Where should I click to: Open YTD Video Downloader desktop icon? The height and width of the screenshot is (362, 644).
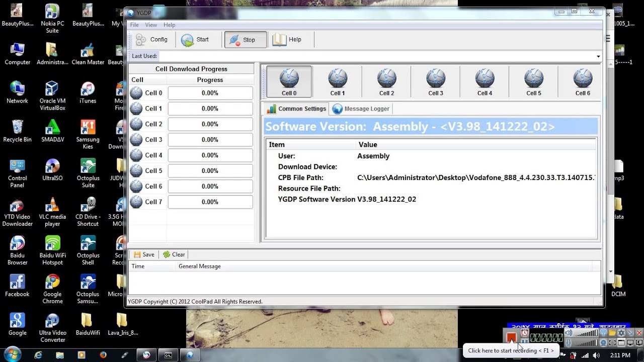coord(17,212)
